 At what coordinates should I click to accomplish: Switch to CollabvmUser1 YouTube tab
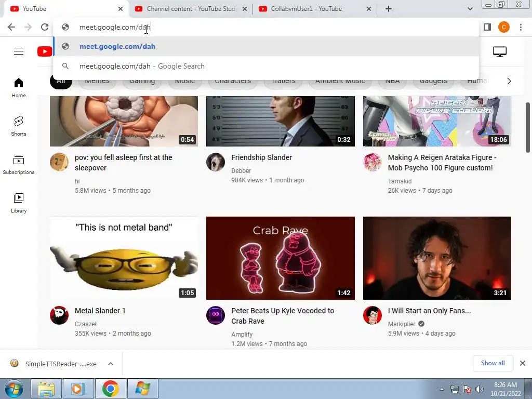coord(315,9)
